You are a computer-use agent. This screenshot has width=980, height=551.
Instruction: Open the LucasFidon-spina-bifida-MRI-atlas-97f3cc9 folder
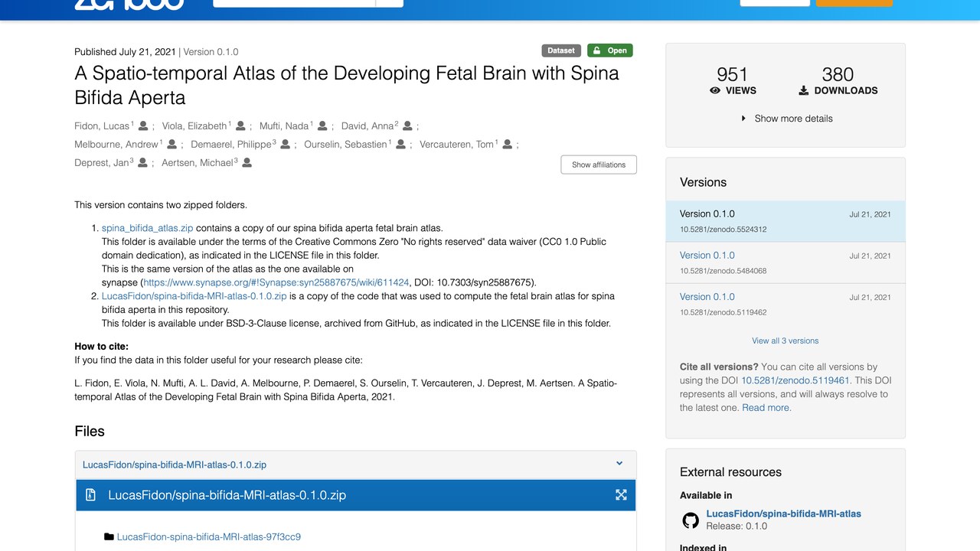tap(209, 537)
